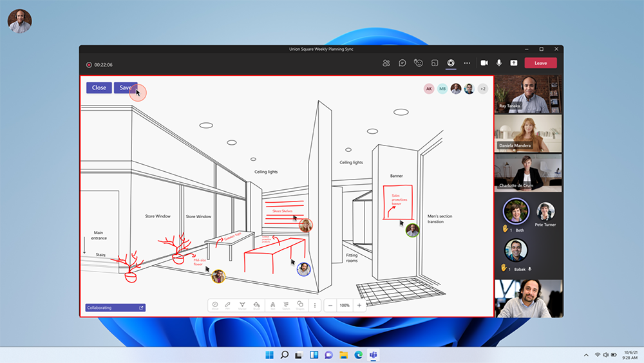Zoom in with the plus button
Viewport: 644px width, 363px height.
359,305
